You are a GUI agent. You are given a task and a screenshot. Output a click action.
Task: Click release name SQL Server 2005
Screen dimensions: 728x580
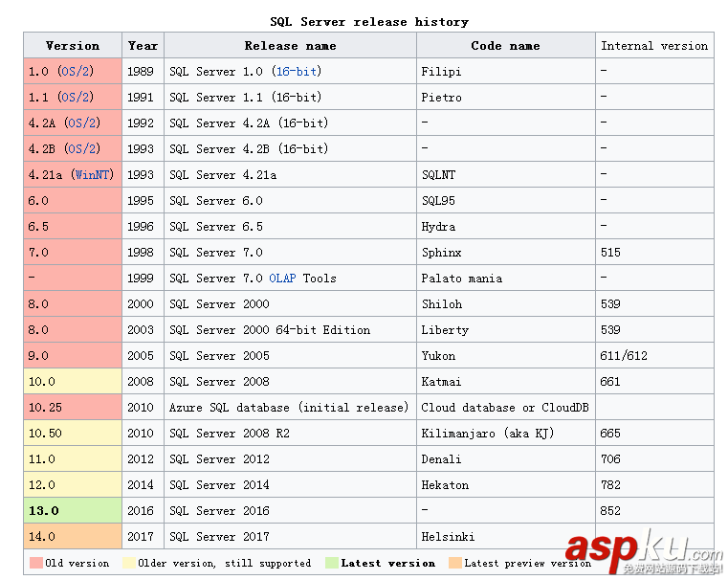point(219,356)
